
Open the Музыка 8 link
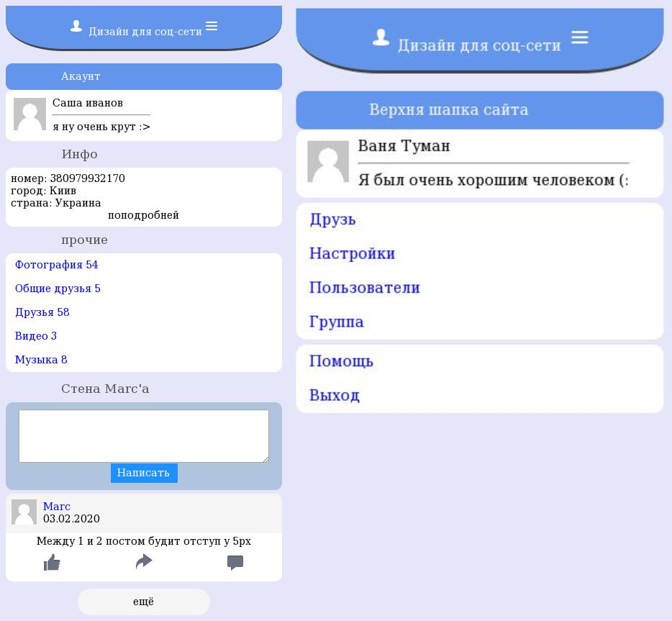coord(41,360)
